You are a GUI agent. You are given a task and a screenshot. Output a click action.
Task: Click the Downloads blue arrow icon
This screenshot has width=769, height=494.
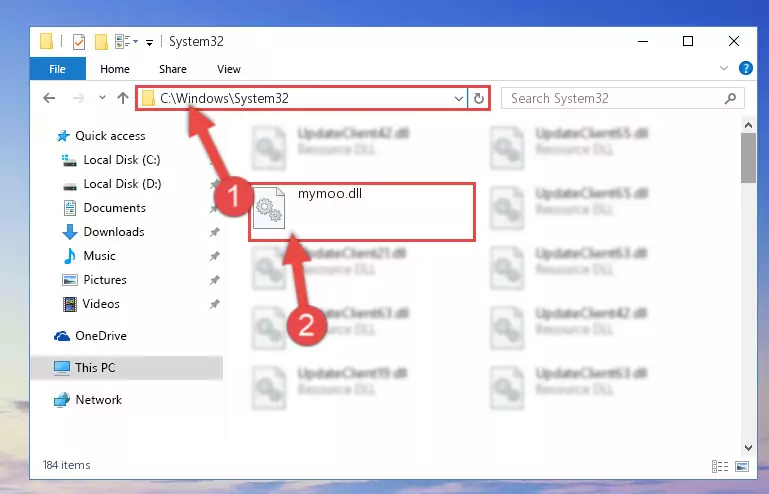click(x=70, y=232)
